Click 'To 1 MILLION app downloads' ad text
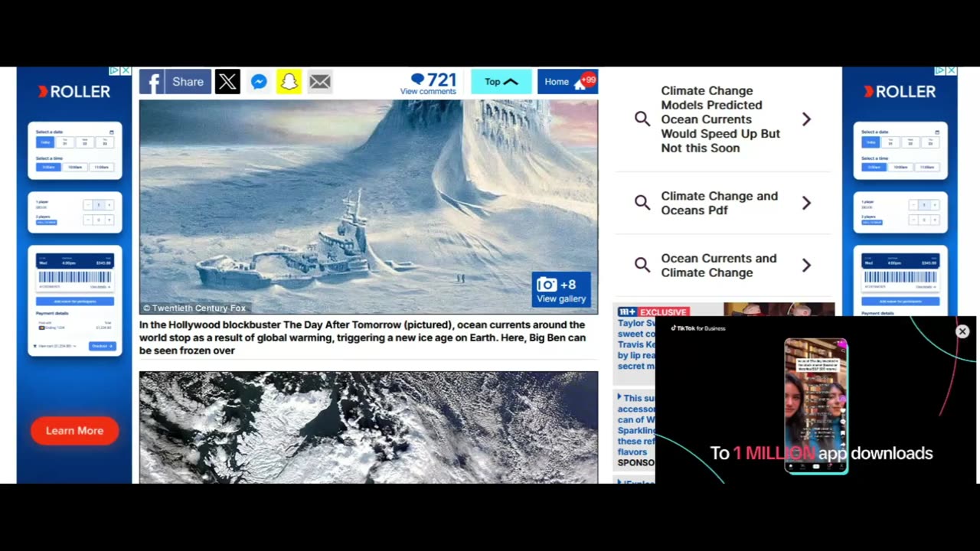The width and height of the screenshot is (980, 551). tap(822, 453)
